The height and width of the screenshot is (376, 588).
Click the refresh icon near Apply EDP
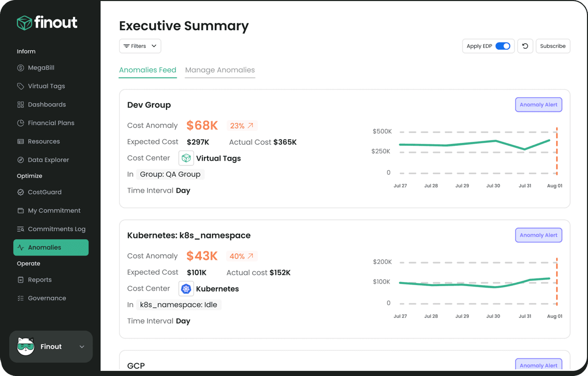tap(525, 46)
